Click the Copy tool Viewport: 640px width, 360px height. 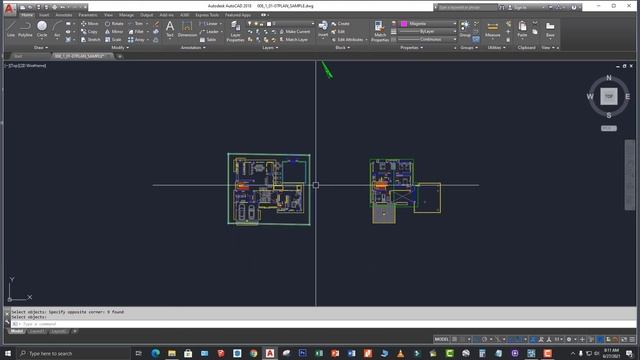[x=89, y=31]
